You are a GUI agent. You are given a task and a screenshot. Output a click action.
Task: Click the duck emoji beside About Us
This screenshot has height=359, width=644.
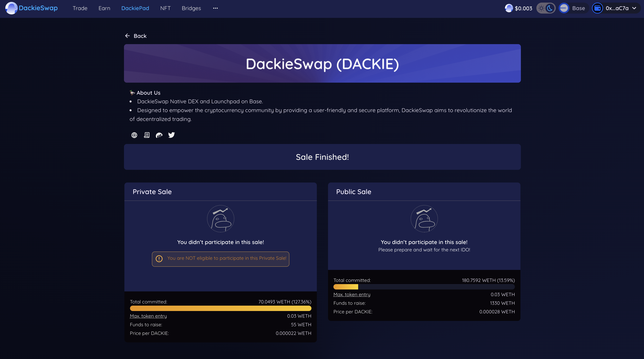point(132,93)
